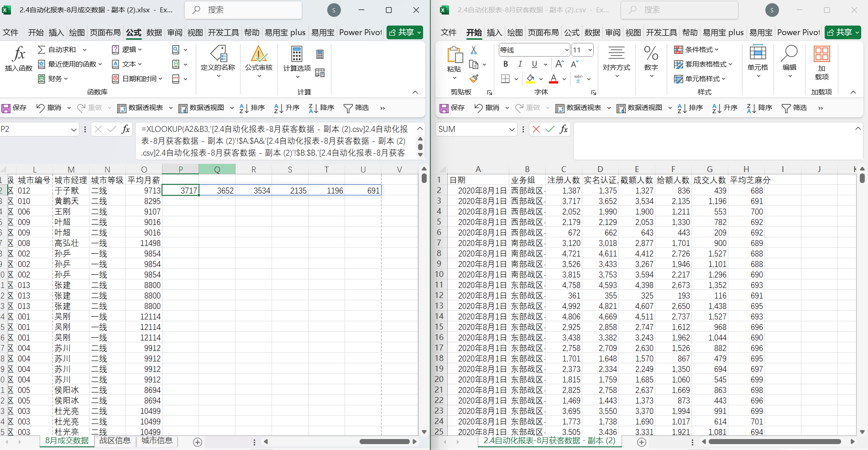Click Cut scissors icon
Screen dimensions: 868x450
point(474,50)
